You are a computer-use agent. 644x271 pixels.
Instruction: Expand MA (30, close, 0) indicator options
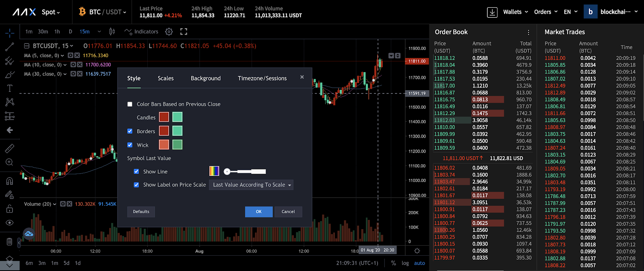pos(65,74)
